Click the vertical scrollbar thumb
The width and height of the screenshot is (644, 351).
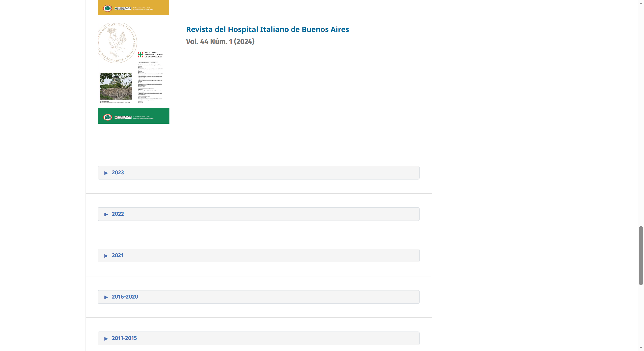(641, 255)
